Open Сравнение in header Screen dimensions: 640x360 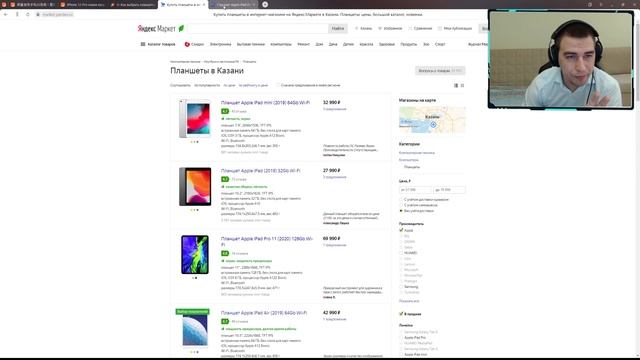420,29
